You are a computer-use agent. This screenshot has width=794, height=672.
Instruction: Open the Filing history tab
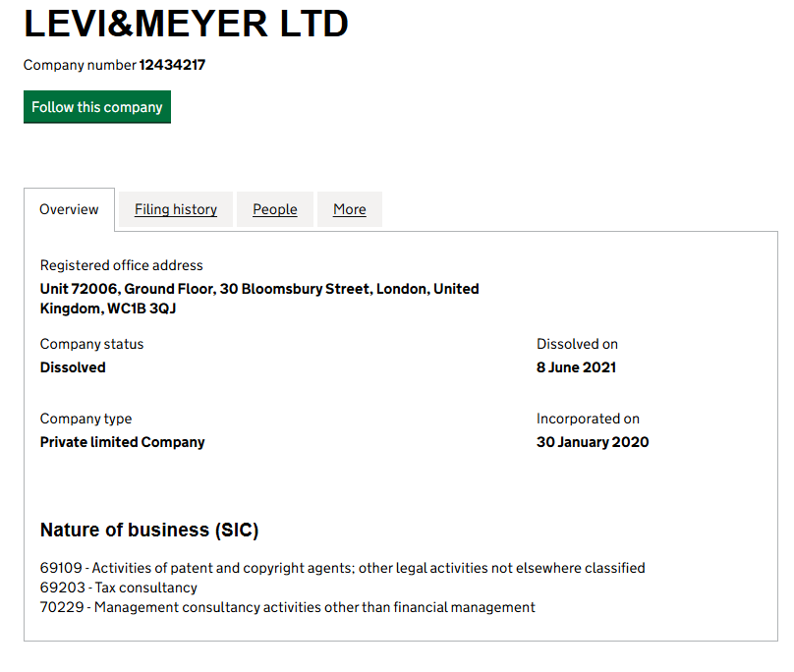coord(176,209)
